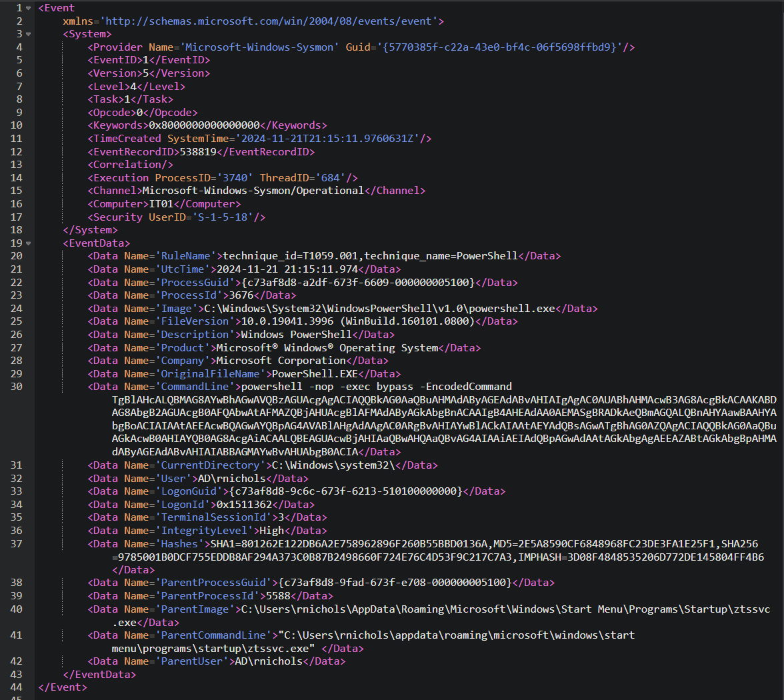The height and width of the screenshot is (700, 784).
Task: Collapse the System fold arrow at line 3
Action: pos(29,34)
